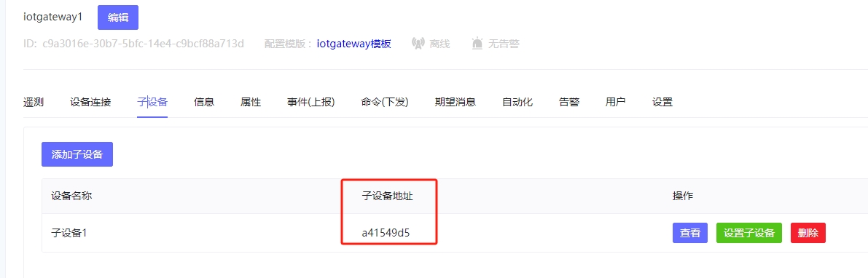Click the 子设备地址 column header
Screen dimensions: 868x278
(388, 196)
